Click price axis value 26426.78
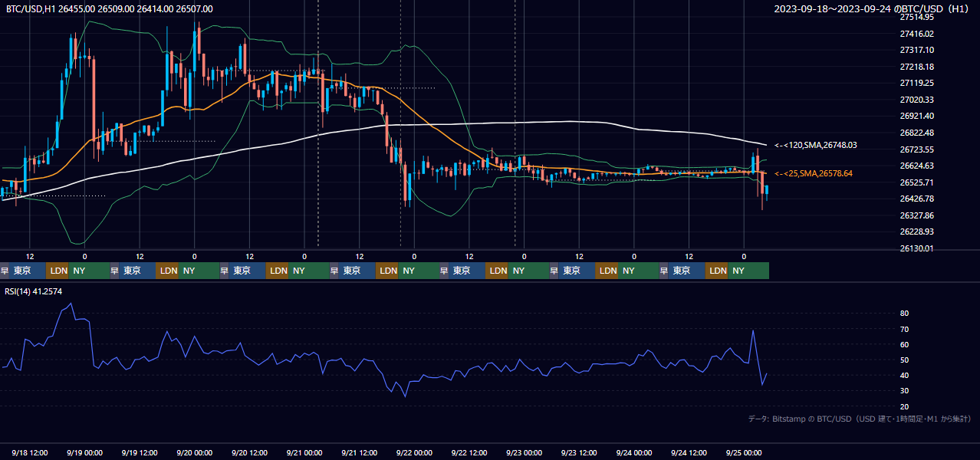Screen dimensions: 980x460 (x=916, y=199)
